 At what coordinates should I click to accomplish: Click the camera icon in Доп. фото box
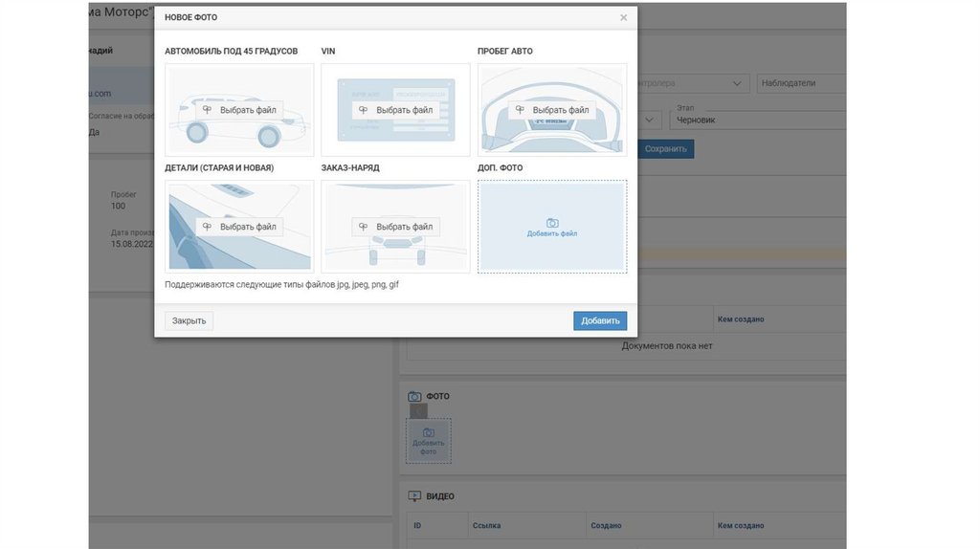click(552, 223)
